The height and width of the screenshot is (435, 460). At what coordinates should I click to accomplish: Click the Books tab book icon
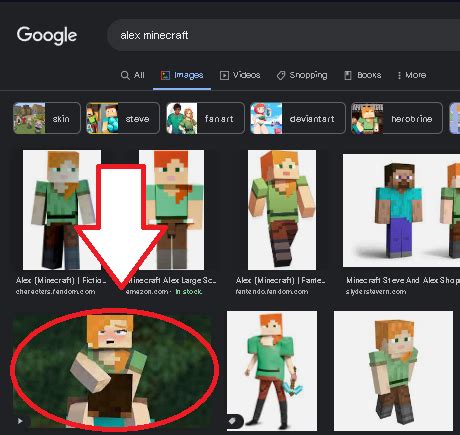(x=348, y=75)
